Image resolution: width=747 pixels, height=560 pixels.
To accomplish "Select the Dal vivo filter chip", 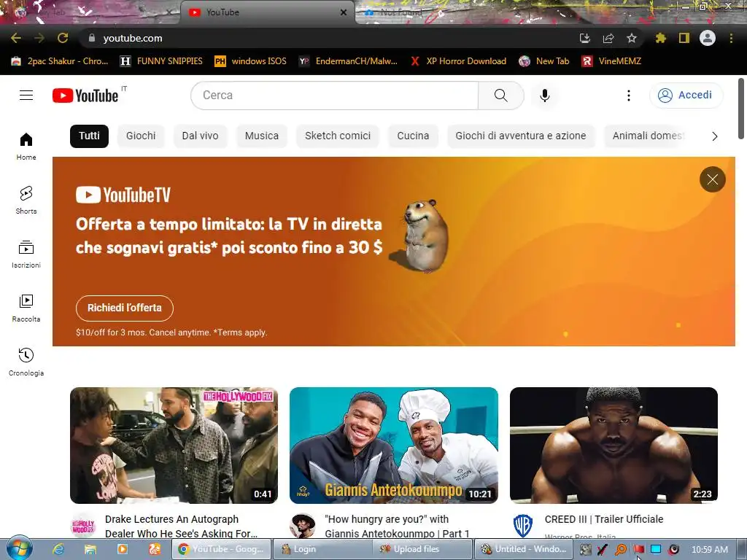I will (200, 136).
